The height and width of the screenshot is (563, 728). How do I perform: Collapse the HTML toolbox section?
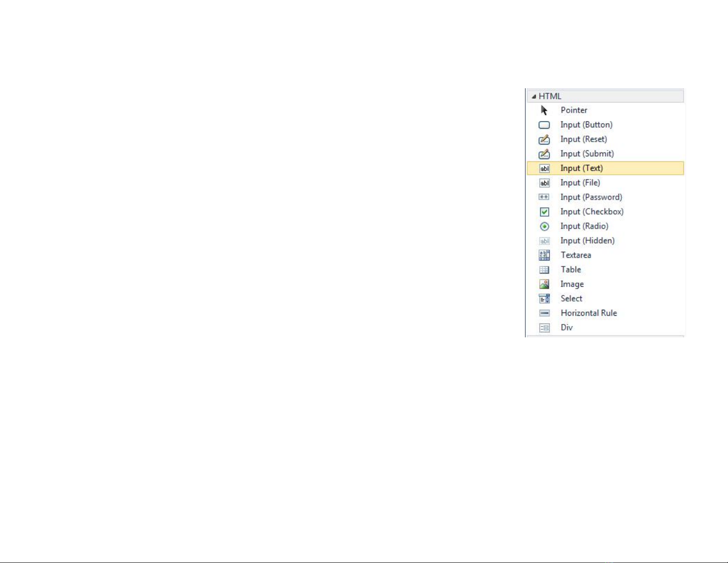coord(534,97)
